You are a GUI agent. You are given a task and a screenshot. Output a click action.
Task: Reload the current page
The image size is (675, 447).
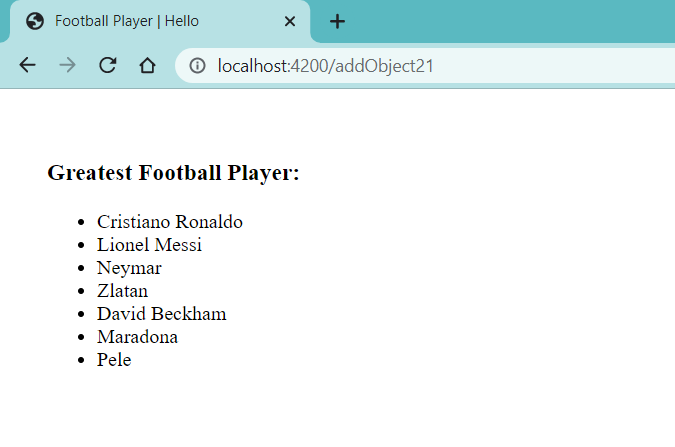107,66
